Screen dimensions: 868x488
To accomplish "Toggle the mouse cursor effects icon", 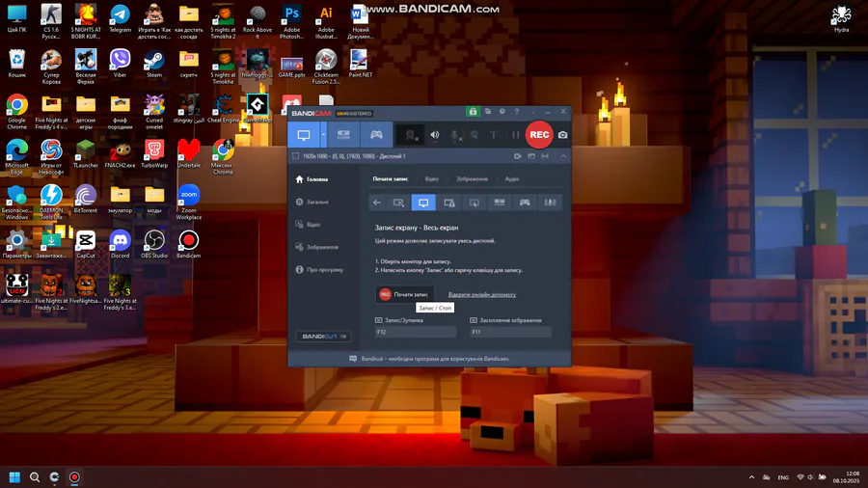I will (475, 135).
